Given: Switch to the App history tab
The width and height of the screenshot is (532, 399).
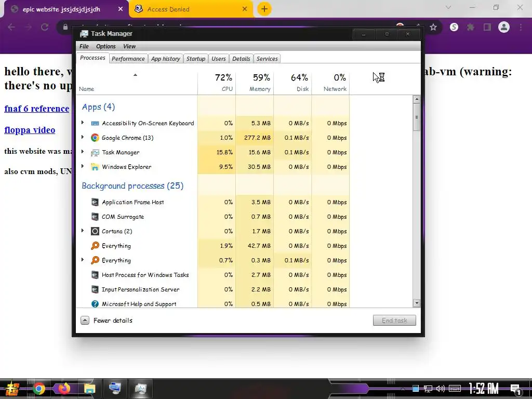Looking at the screenshot, I should (166, 59).
